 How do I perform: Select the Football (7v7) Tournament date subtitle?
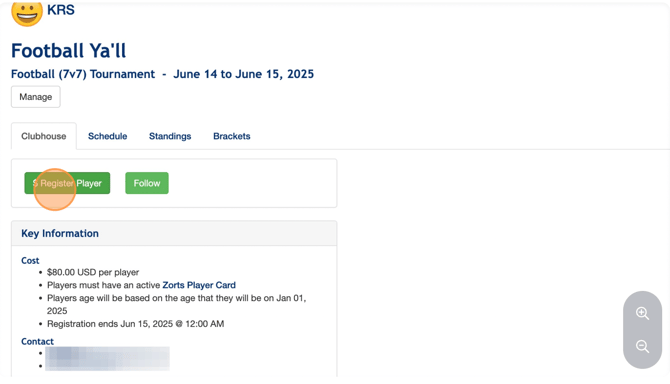(x=162, y=74)
